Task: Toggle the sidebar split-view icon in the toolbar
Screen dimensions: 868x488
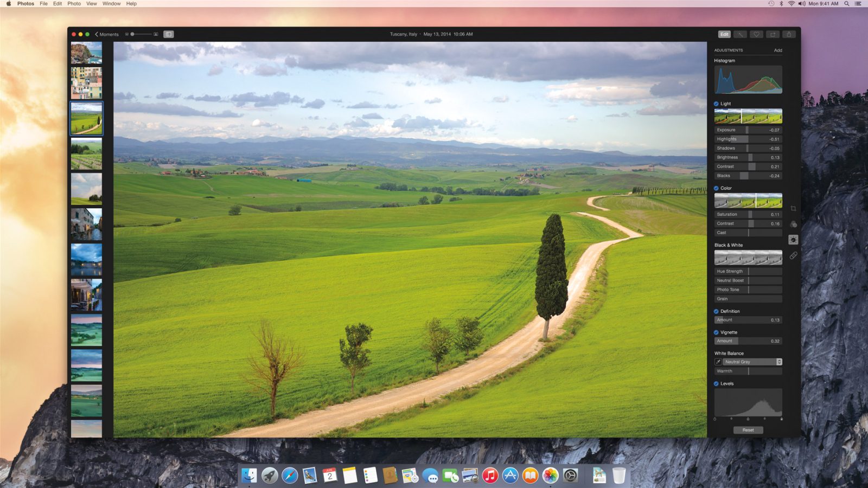Action: coord(169,34)
